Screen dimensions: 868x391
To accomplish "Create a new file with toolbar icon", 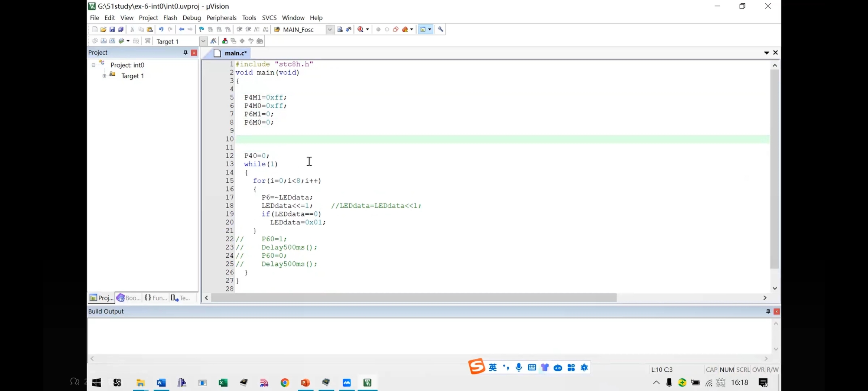I will (x=95, y=29).
